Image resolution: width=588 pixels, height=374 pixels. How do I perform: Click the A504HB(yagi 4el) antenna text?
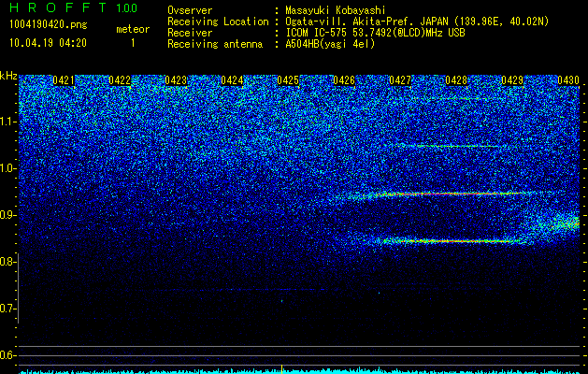[x=330, y=44]
